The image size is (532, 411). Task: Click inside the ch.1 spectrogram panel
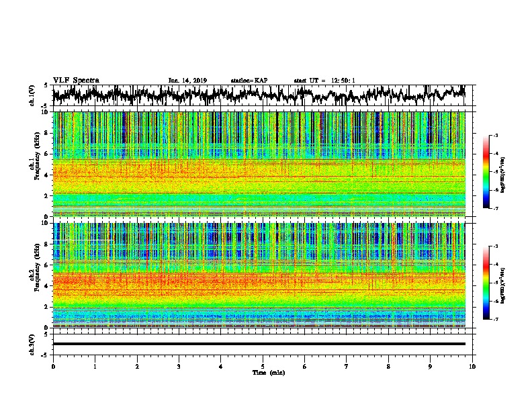coord(259,164)
